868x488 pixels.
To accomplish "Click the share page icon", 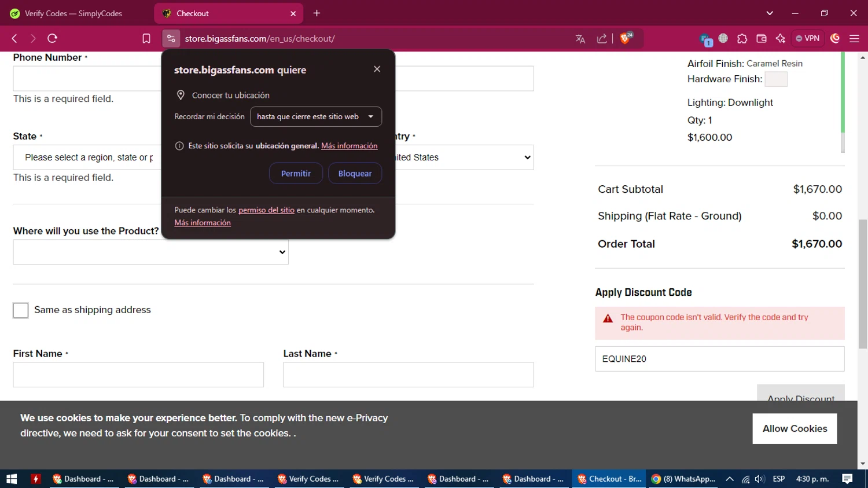I will click(602, 39).
